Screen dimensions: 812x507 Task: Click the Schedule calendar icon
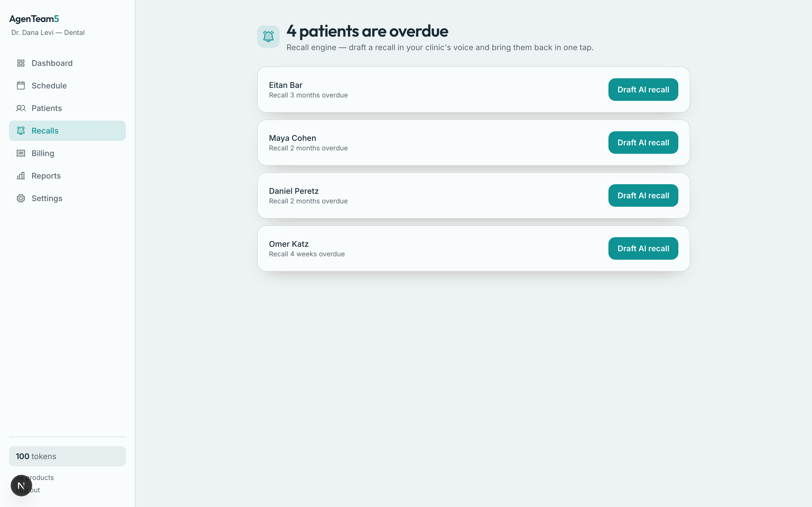pyautogui.click(x=21, y=86)
